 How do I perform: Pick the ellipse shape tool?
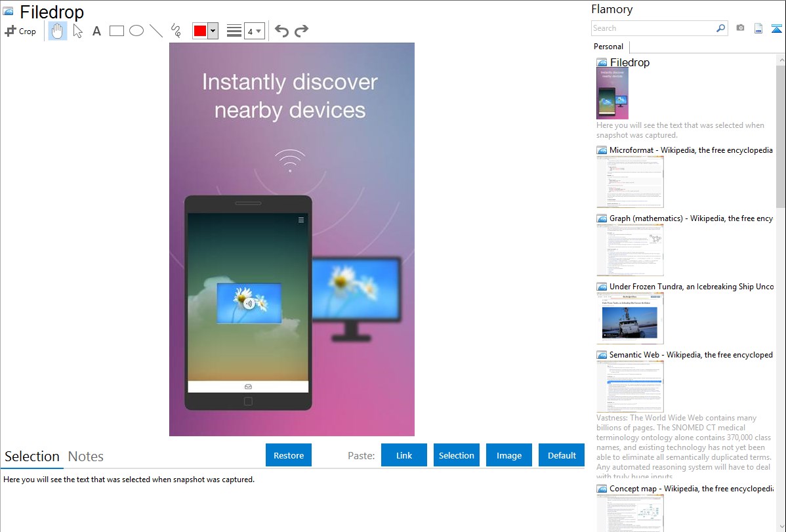(x=136, y=31)
